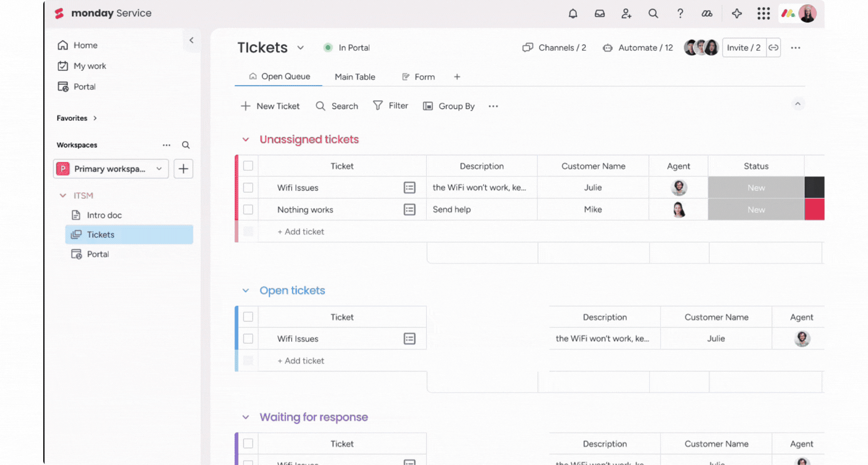868x465 pixels.
Task: Open the board Search tool
Action: [x=337, y=106]
